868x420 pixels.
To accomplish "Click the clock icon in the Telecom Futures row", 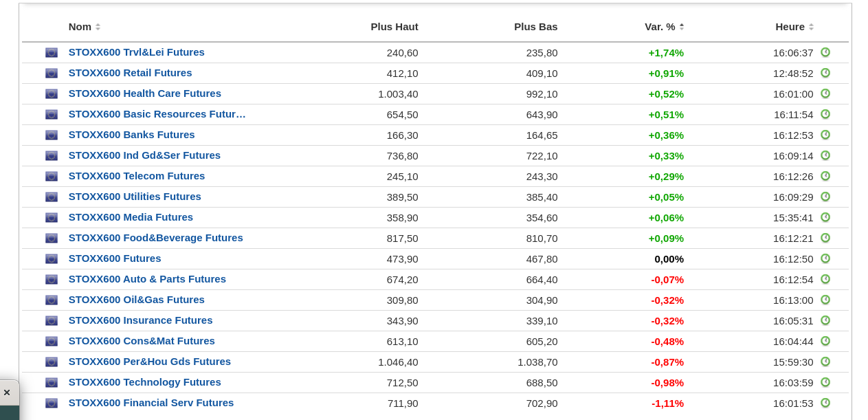I will coord(825,176).
